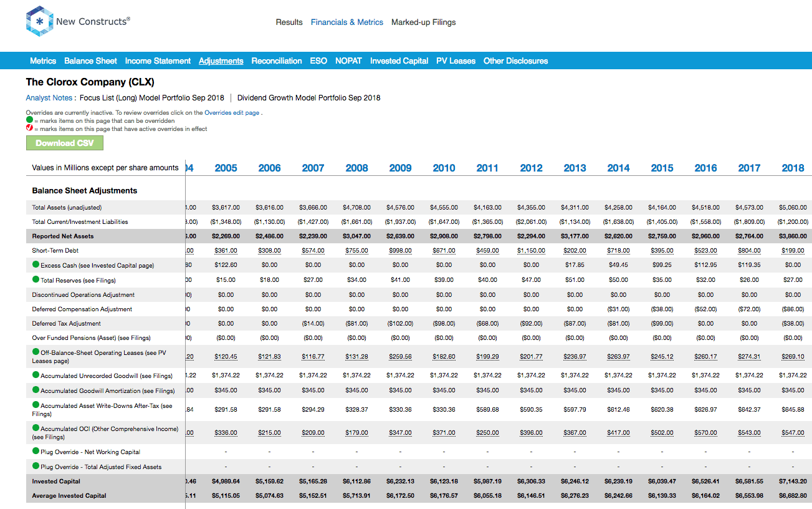
Task: Click 2005 Short-Term Debt value $361.00
Action: click(226, 251)
